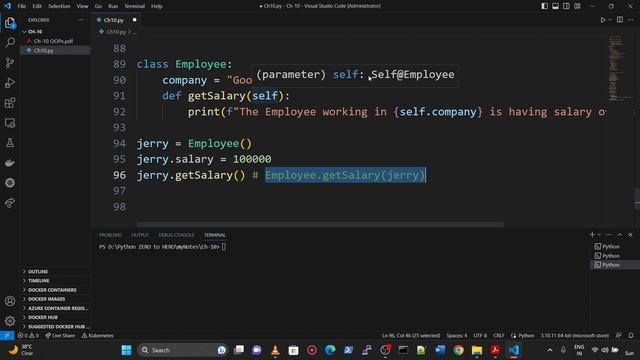Switch to the Debug Console tab
Image resolution: width=640 pixels, height=360 pixels.
tap(176, 235)
